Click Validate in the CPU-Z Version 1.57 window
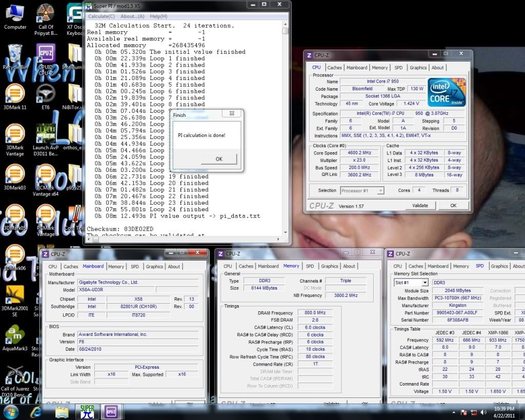Image resolution: width=525 pixels, height=420 pixels. click(x=420, y=205)
